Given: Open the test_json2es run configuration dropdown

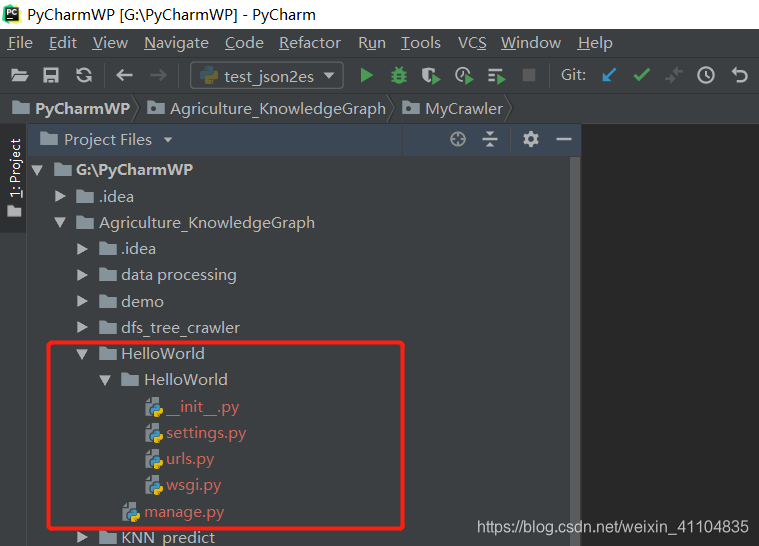Looking at the screenshot, I should click(267, 76).
